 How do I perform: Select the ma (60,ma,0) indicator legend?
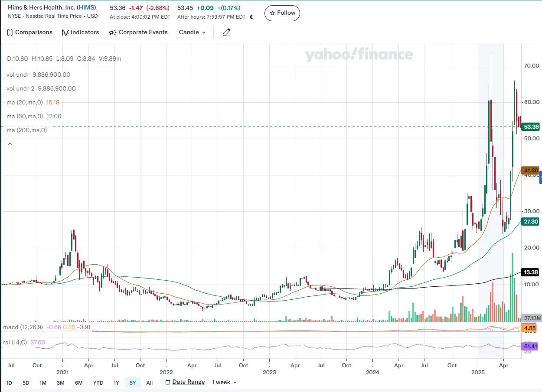click(x=34, y=116)
